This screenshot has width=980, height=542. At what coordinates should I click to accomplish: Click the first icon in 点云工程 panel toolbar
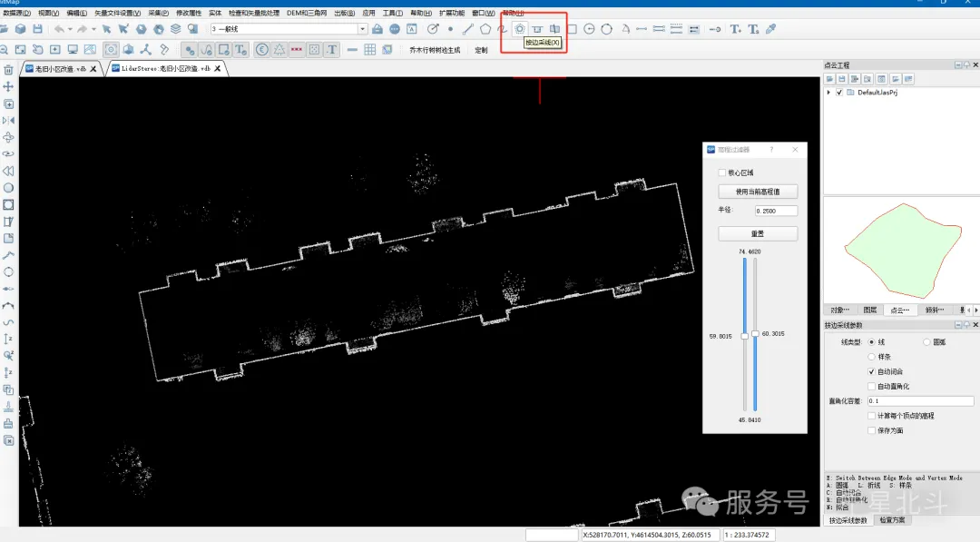click(829, 79)
